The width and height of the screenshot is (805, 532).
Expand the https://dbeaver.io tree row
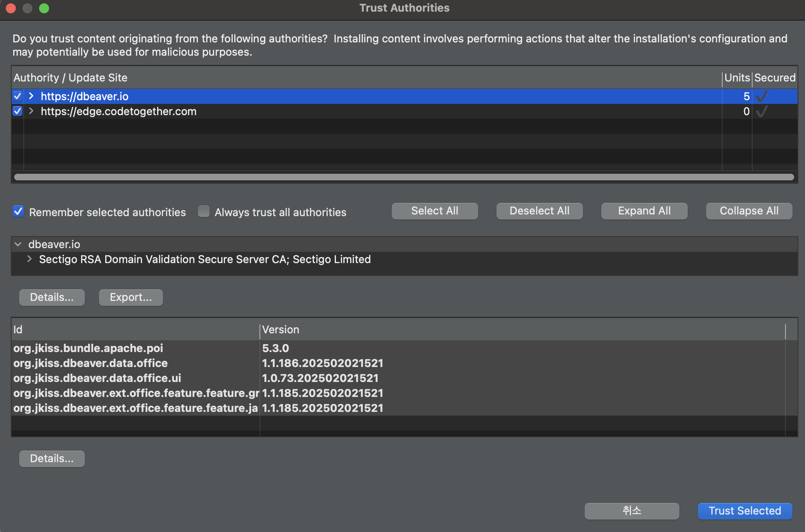coord(31,96)
